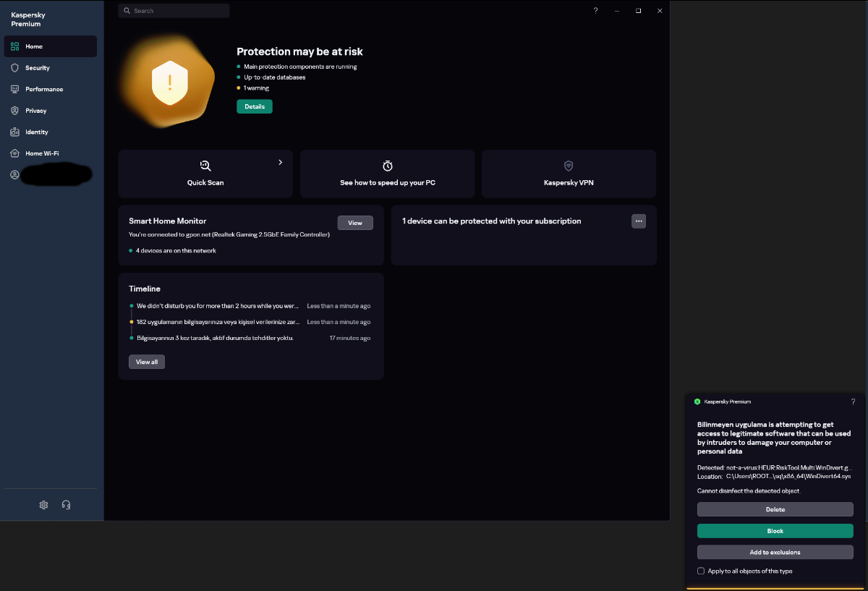Click into the Search field
The width and height of the screenshot is (868, 591).
pyautogui.click(x=174, y=11)
